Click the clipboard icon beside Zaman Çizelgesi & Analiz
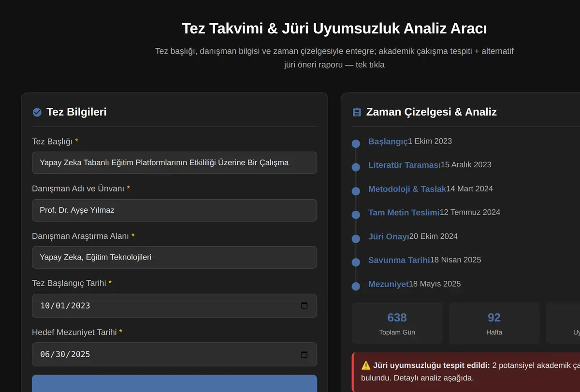 point(357,112)
